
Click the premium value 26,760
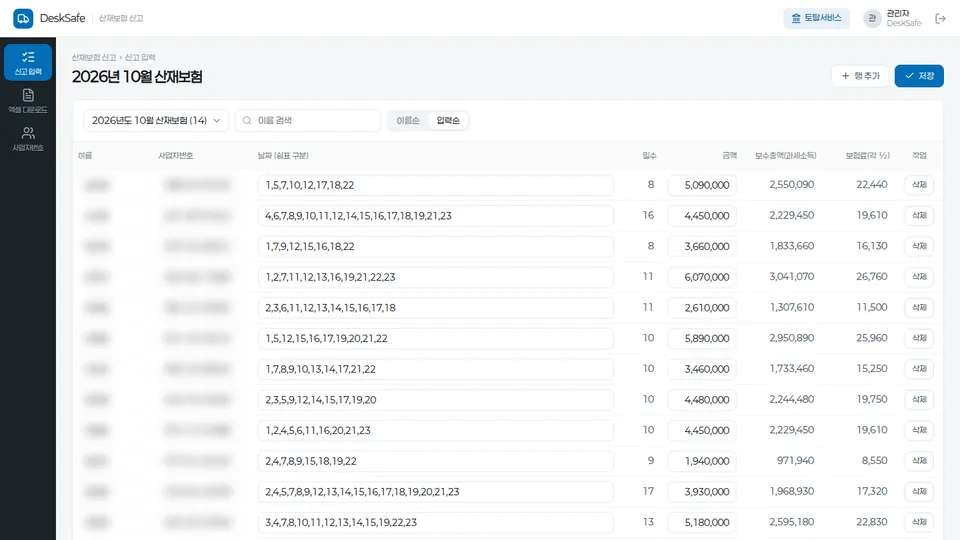872,277
